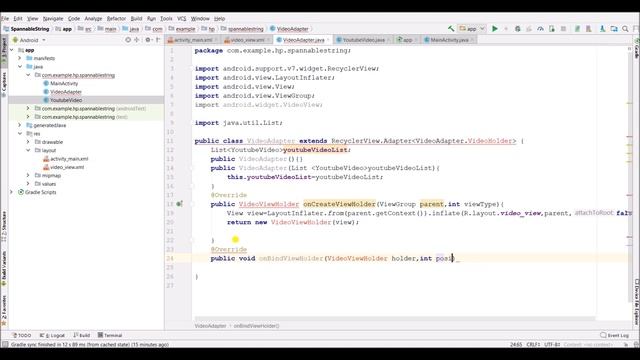
Task: Expand the drawable folder
Action: (x=28, y=142)
